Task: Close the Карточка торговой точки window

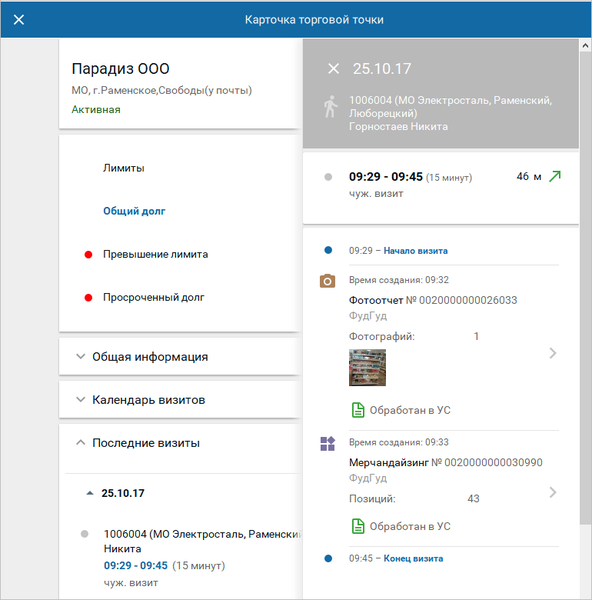Action: click(19, 20)
